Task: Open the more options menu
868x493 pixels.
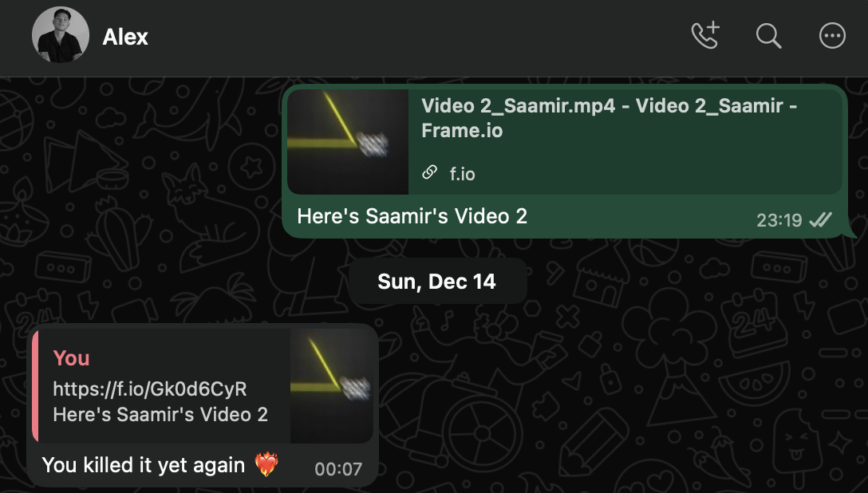Action: click(832, 36)
